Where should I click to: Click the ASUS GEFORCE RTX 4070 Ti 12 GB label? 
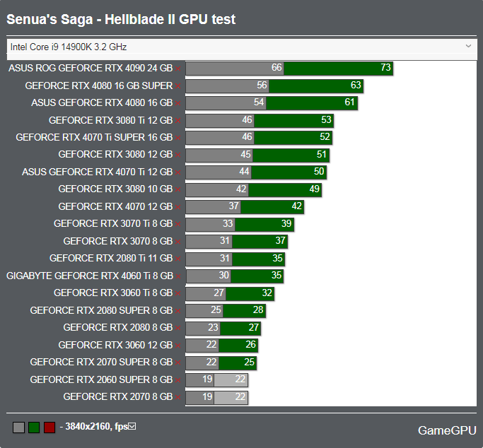click(x=98, y=172)
